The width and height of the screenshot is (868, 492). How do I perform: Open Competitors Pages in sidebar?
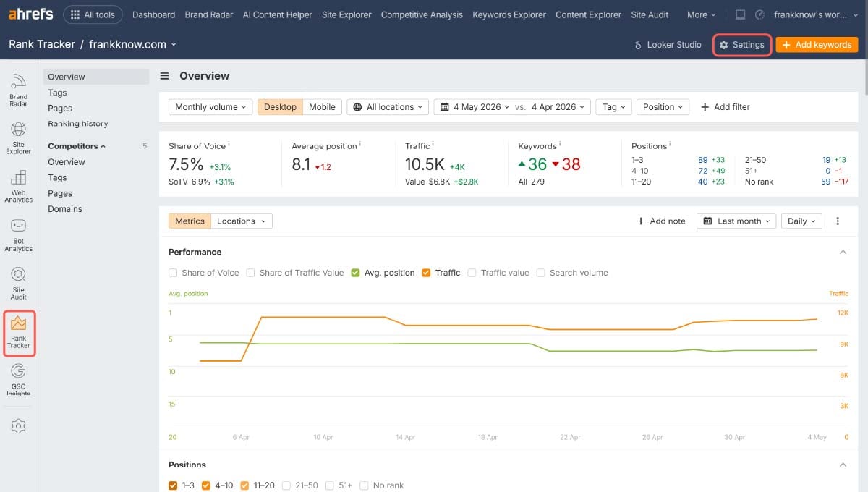[60, 193]
